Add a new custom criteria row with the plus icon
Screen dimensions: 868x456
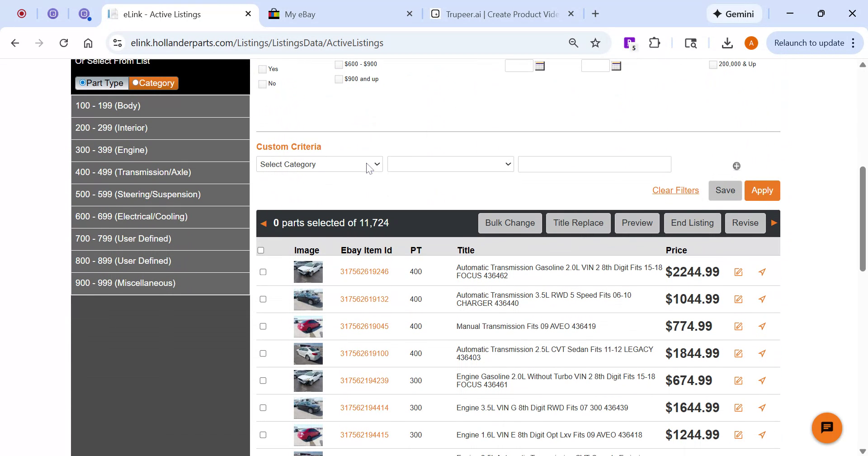(736, 166)
